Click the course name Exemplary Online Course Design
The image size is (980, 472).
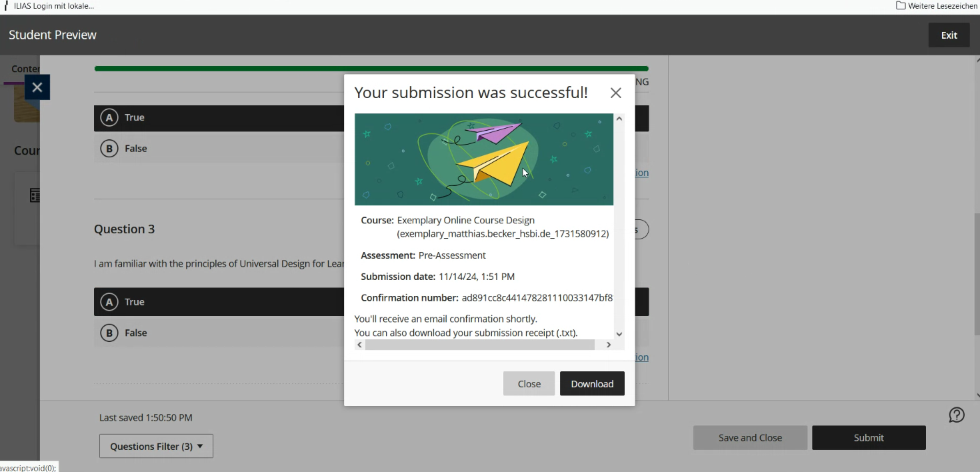click(x=465, y=220)
